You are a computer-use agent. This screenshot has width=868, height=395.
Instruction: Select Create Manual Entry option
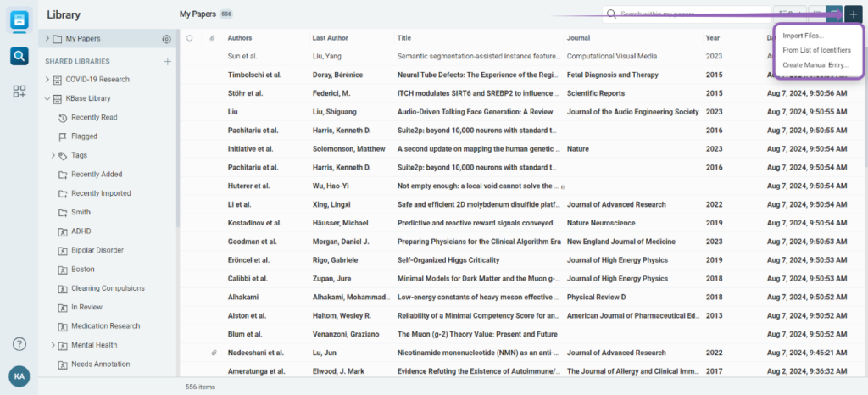[815, 64]
